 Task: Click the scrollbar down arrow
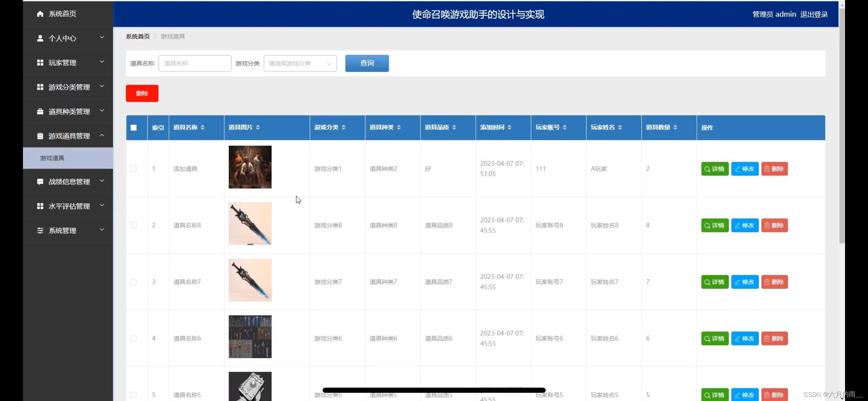pyautogui.click(x=842, y=398)
